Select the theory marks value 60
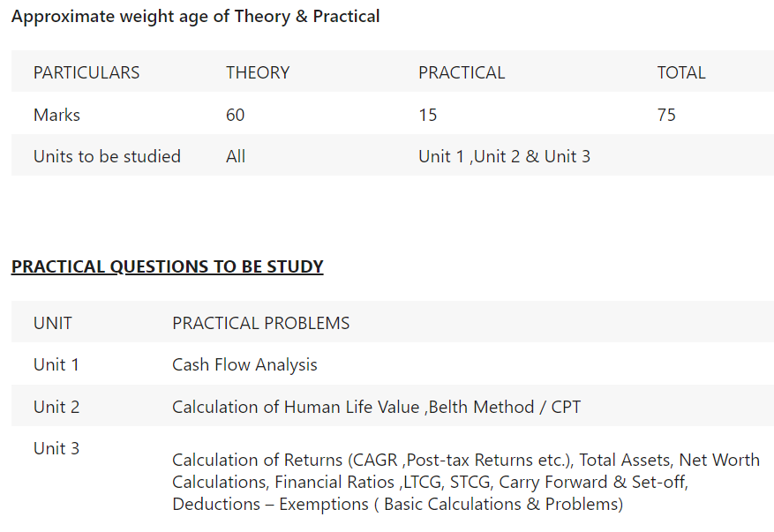The height and width of the screenshot is (532, 774). 236,115
